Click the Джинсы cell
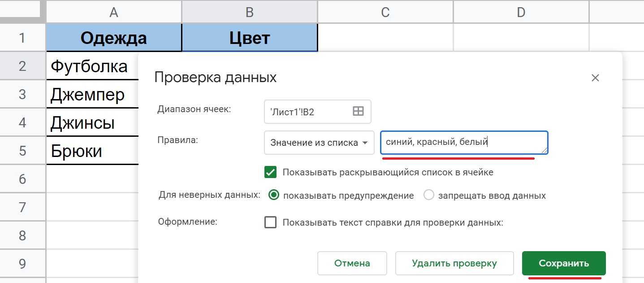The width and height of the screenshot is (644, 283). (x=92, y=122)
